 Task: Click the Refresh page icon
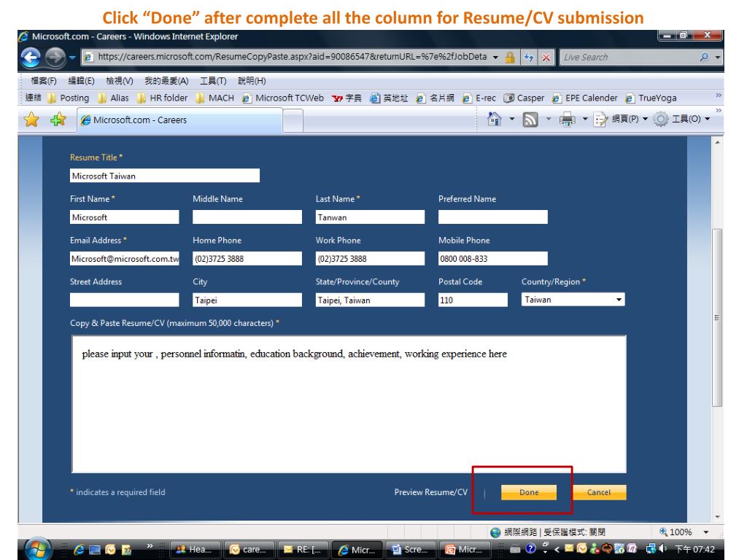(x=529, y=58)
